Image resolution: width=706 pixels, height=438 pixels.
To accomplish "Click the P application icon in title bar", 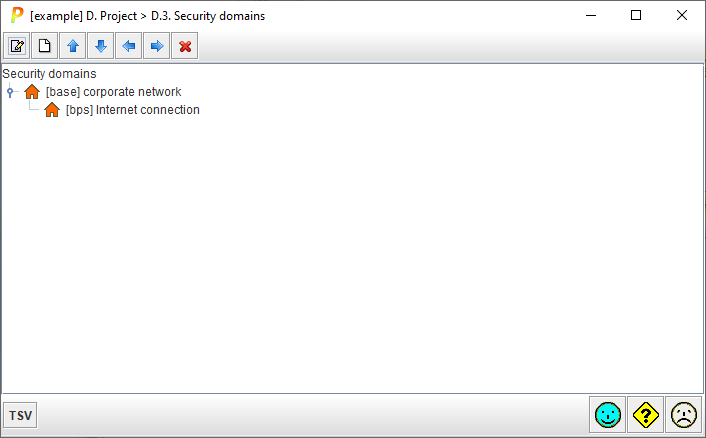I will coord(17,16).
